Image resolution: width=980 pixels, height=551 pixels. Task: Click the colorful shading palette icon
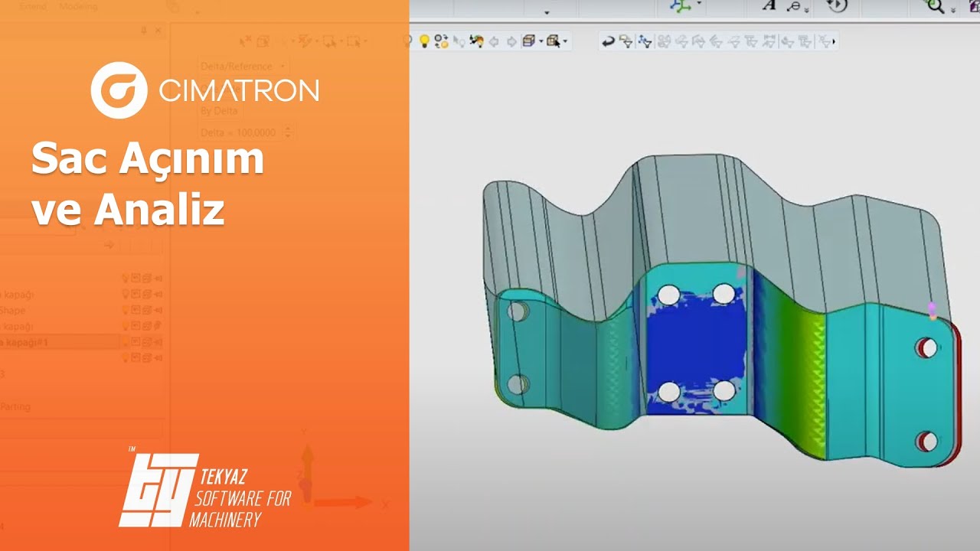click(476, 41)
